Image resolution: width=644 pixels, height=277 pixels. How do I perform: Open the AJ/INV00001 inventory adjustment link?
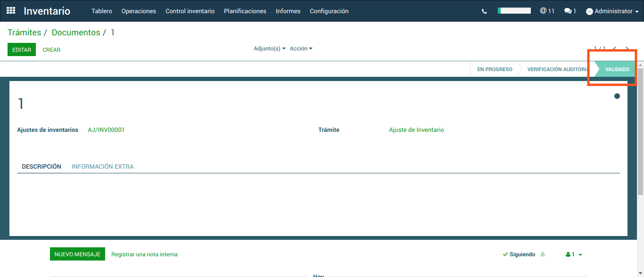coord(106,130)
